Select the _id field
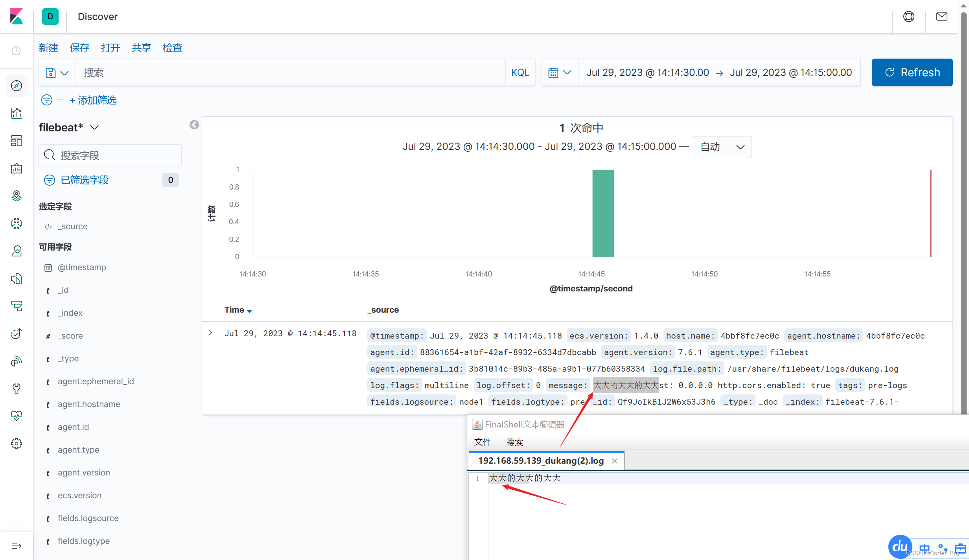969x560 pixels. point(63,290)
